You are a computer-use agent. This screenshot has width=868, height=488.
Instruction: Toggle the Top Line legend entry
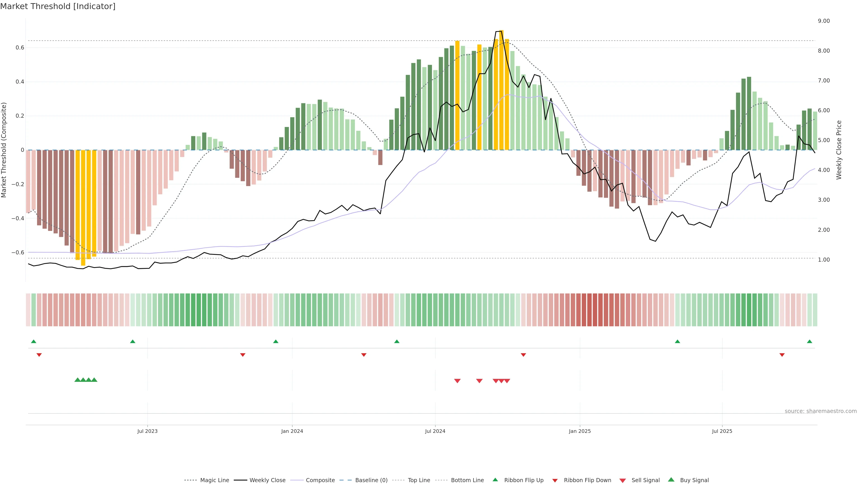click(x=419, y=480)
